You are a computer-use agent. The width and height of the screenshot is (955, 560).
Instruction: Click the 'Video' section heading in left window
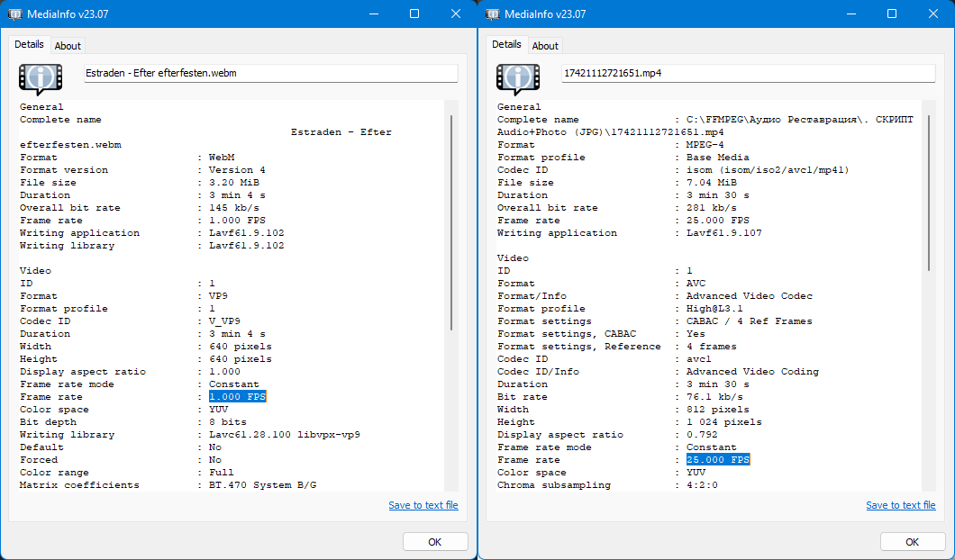35,271
